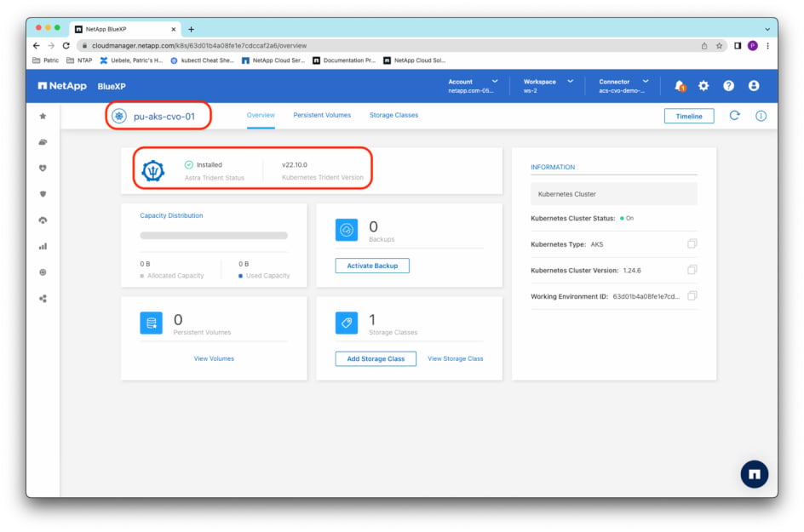Click the Astra Trident logo icon
Screen dimensions: 804x532
[152, 171]
